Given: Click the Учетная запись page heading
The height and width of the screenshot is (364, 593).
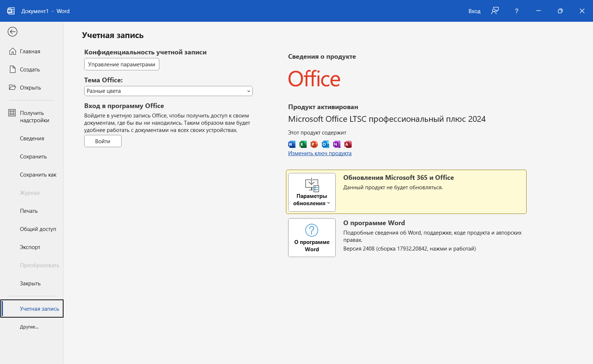Looking at the screenshot, I should tap(113, 36).
